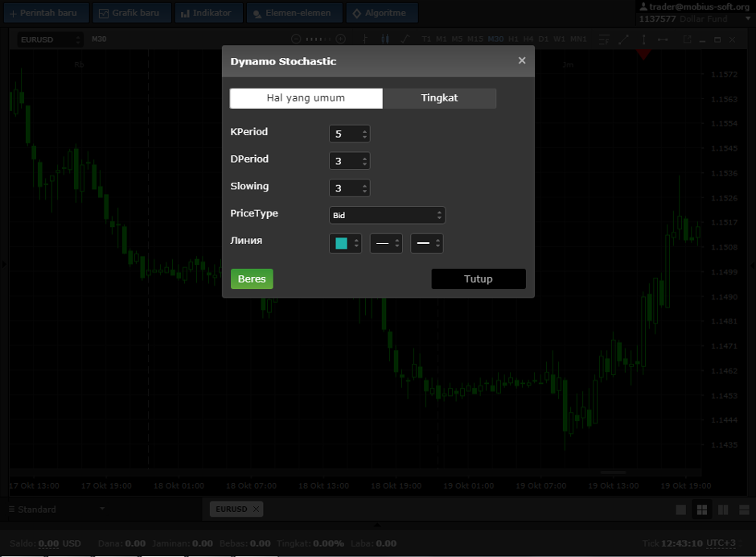
Task: Click the green Beres button
Action: tap(252, 279)
